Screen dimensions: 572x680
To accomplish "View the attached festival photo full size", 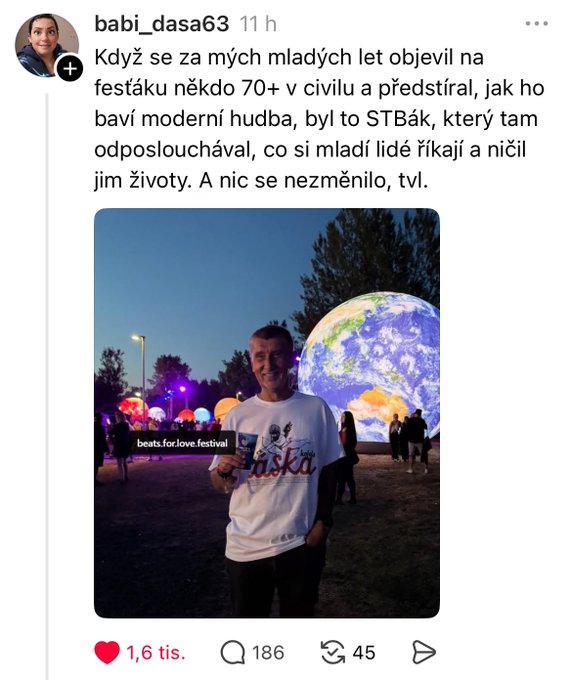I will (267, 413).
